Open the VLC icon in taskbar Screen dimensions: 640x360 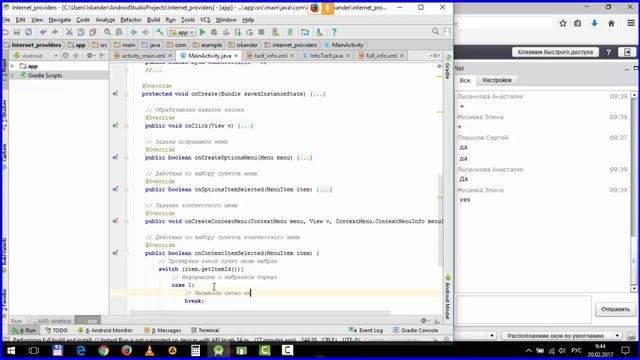149,350
